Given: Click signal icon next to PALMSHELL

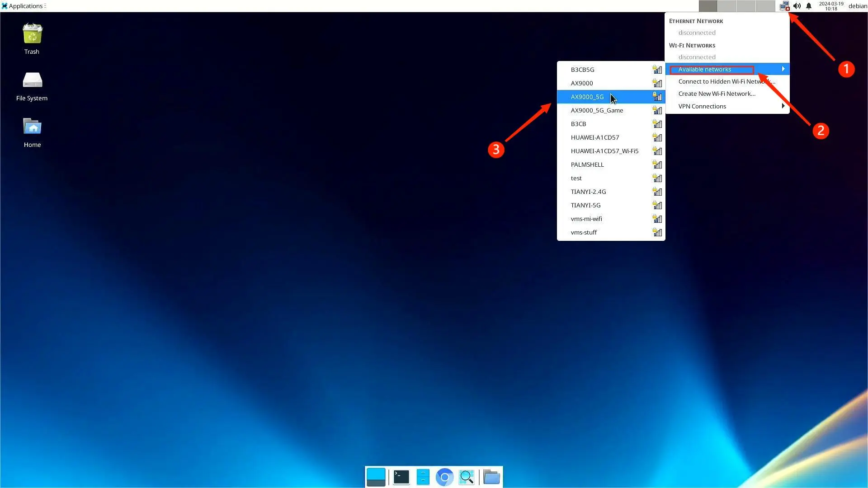Looking at the screenshot, I should [x=657, y=164].
